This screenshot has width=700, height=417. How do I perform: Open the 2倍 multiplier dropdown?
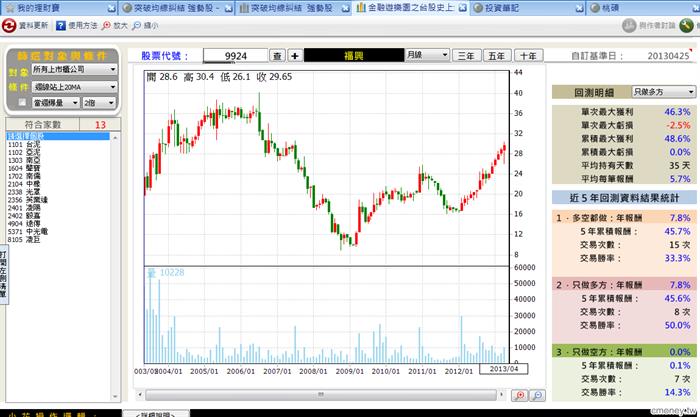coord(99,103)
